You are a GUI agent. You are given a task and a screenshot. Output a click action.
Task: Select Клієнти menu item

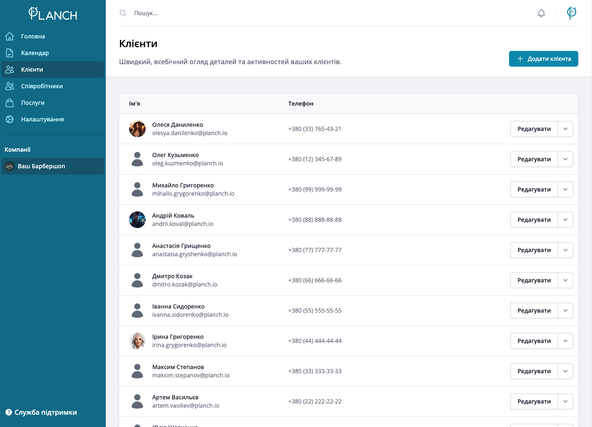coord(52,69)
